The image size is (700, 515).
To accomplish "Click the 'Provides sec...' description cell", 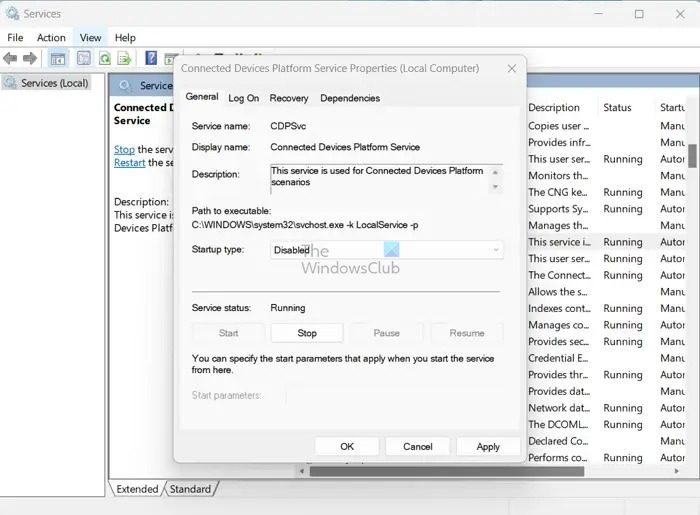I will pos(558,341).
